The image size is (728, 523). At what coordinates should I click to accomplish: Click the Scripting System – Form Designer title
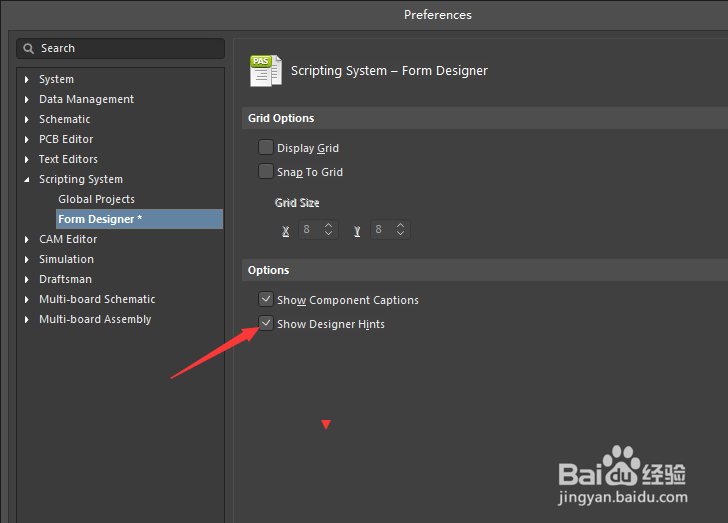click(389, 71)
